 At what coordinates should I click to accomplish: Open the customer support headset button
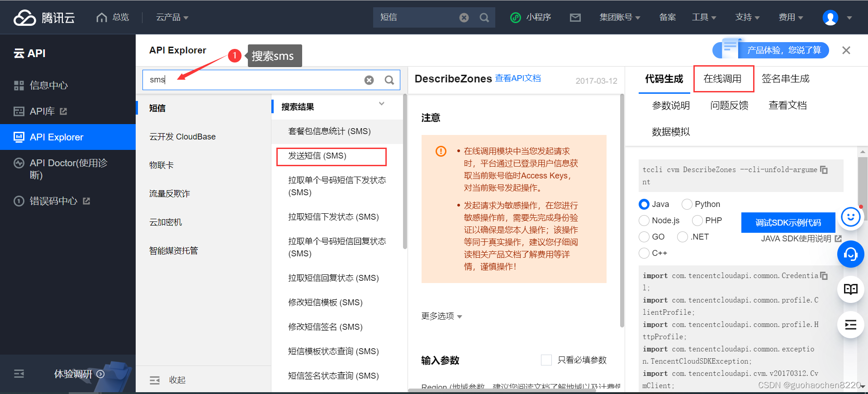850,254
